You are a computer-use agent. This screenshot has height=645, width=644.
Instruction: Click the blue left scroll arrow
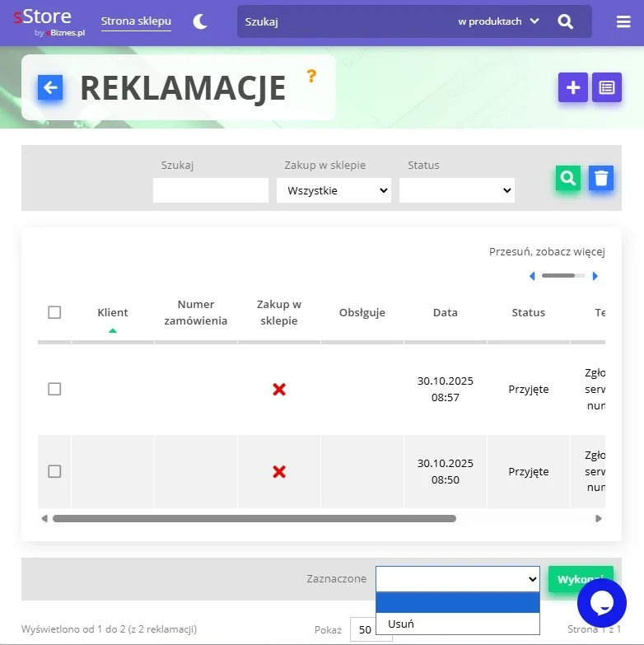point(532,276)
